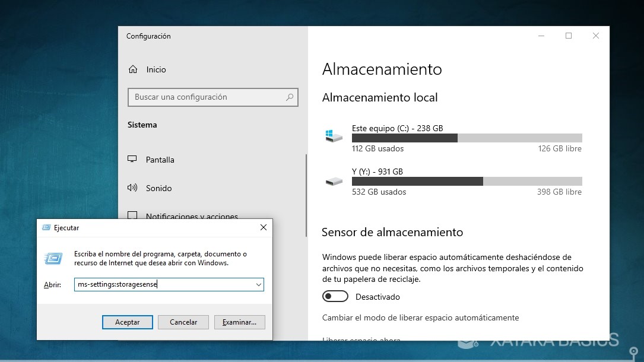Select Notificaciones y acciones in the sidebar
Viewport: 644px width, 362px height.
[x=192, y=217]
